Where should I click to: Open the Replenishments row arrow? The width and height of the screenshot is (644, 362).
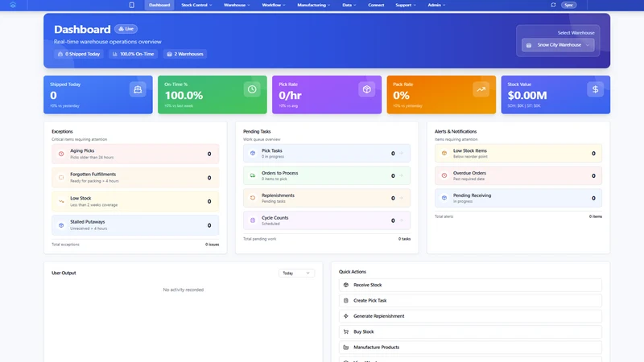tap(401, 198)
